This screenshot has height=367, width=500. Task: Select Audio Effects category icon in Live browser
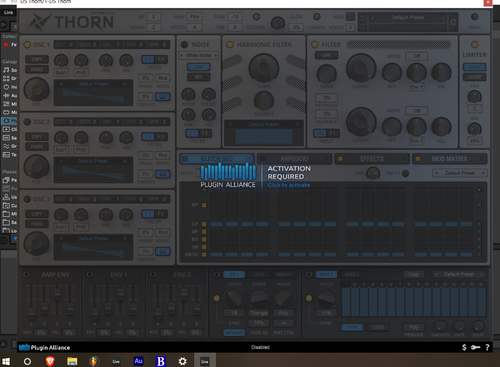(6, 95)
